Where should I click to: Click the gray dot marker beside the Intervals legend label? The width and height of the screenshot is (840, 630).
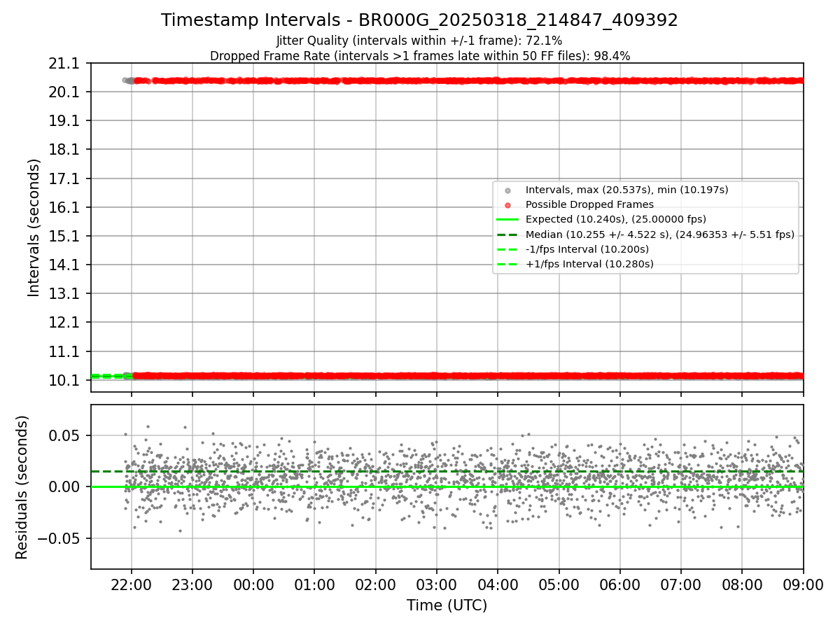[x=507, y=190]
